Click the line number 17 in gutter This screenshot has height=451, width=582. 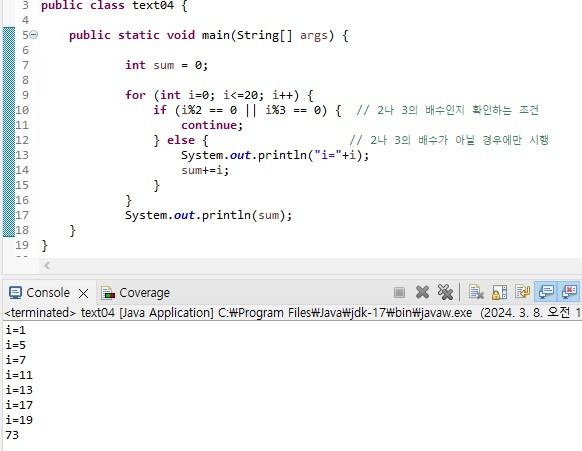tap(22, 215)
